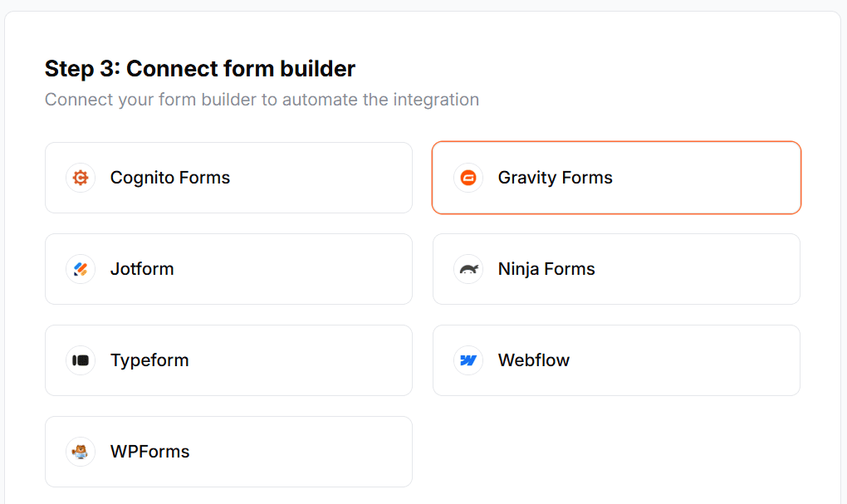
Task: Click the Typeform label text
Action: [x=149, y=360]
